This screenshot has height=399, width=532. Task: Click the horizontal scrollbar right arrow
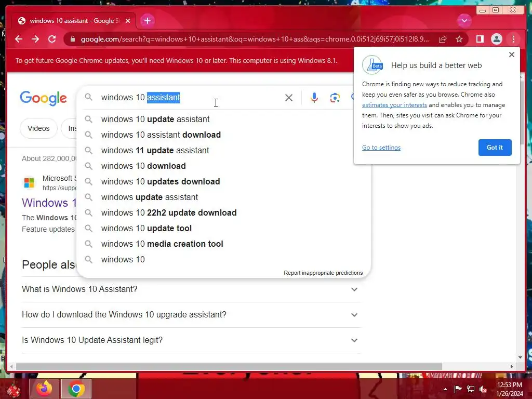(512, 366)
